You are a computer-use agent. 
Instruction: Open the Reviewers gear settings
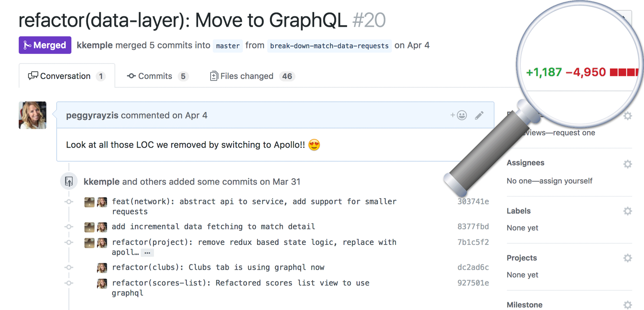pyautogui.click(x=627, y=116)
